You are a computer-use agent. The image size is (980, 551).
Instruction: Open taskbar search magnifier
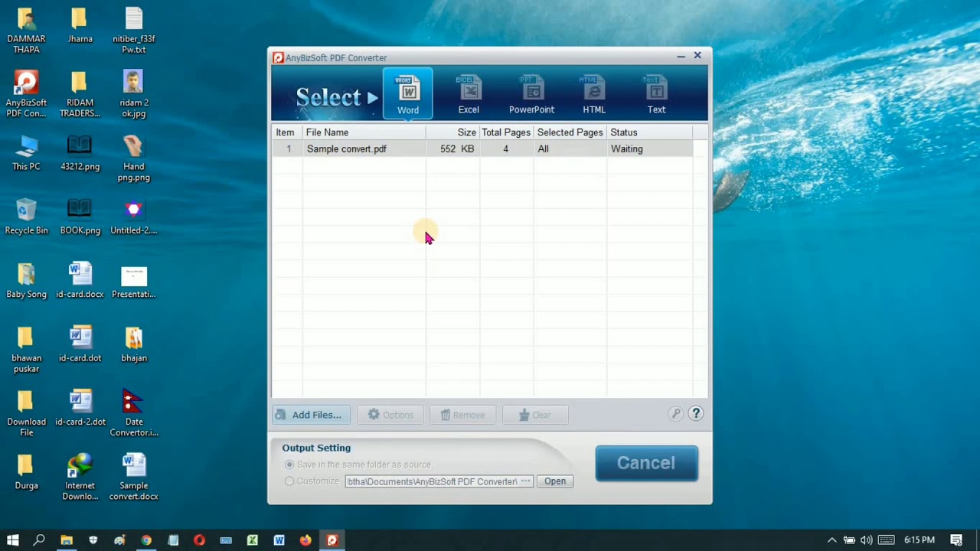click(x=39, y=540)
